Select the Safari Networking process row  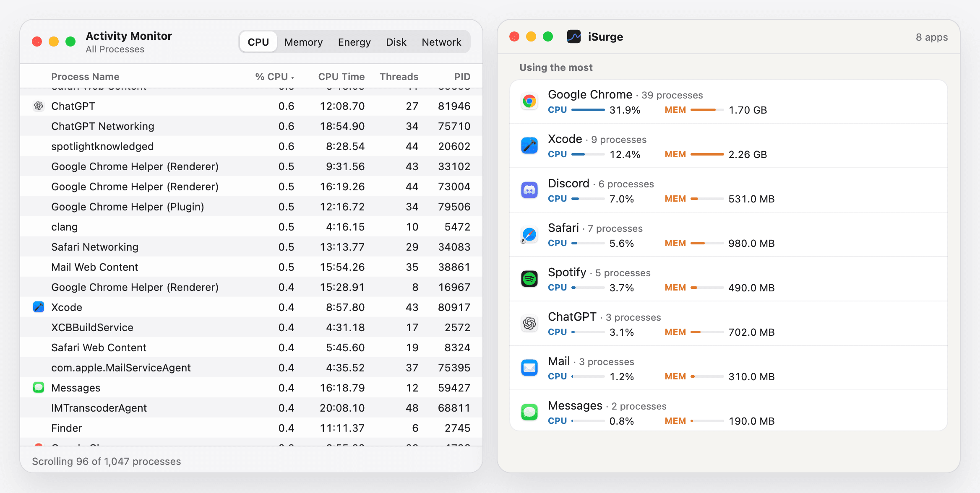pyautogui.click(x=251, y=247)
